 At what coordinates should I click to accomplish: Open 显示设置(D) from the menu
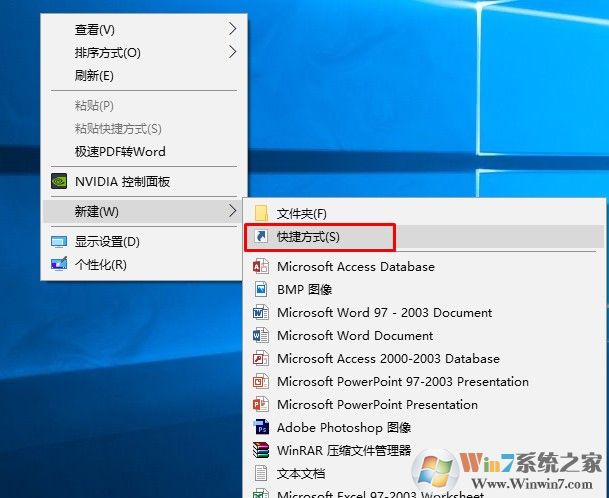click(143, 242)
